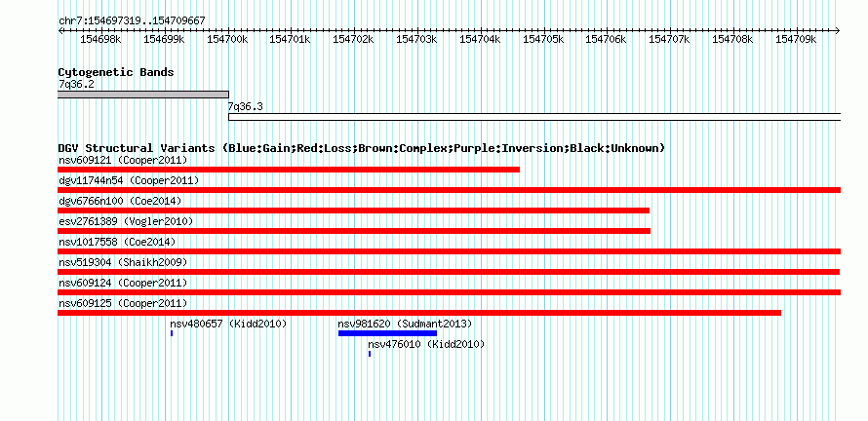
Task: Select the red loss bar for dgv11744n54
Action: coord(449,190)
